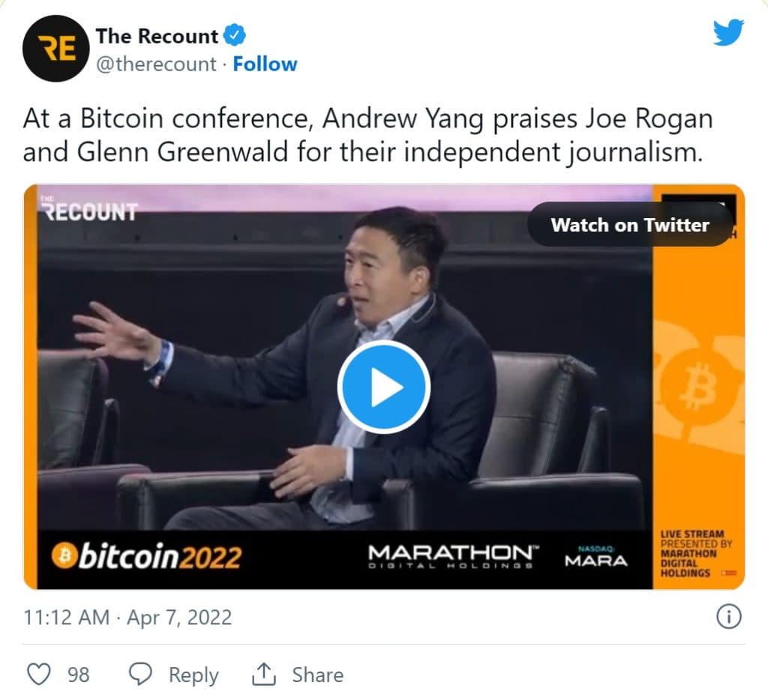Screen dimensions: 768x700
Task: Click Watch on Twitter button
Action: click(630, 225)
